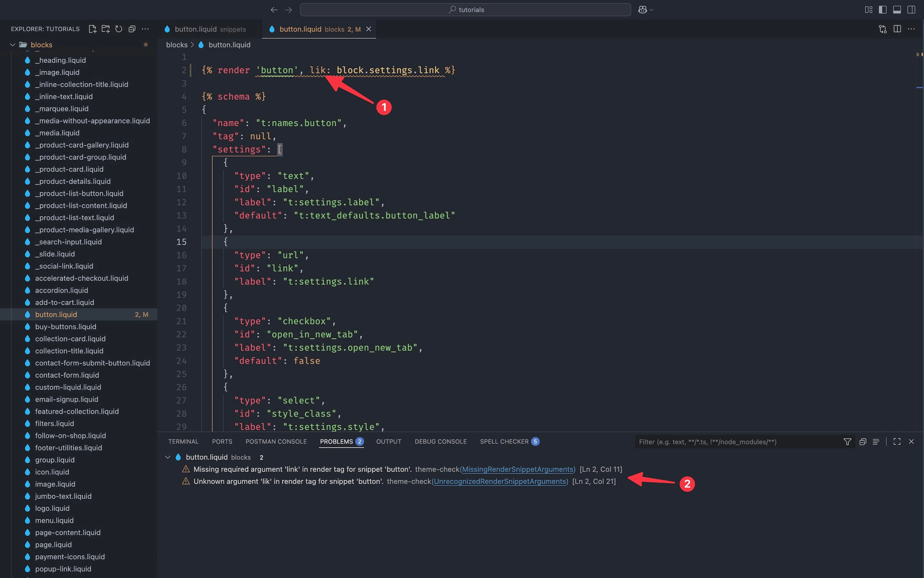The image size is (924, 578).
Task: Go forward with the right arrow
Action: click(x=289, y=10)
